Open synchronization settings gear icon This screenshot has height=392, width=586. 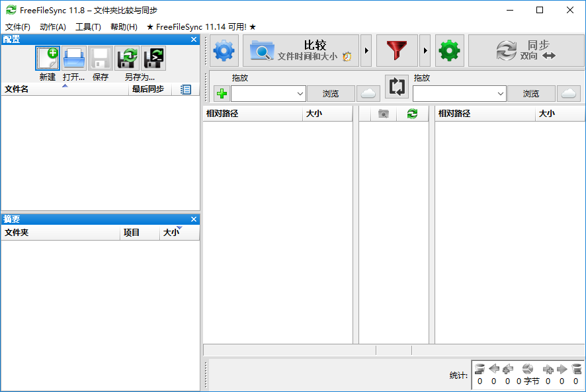point(450,50)
